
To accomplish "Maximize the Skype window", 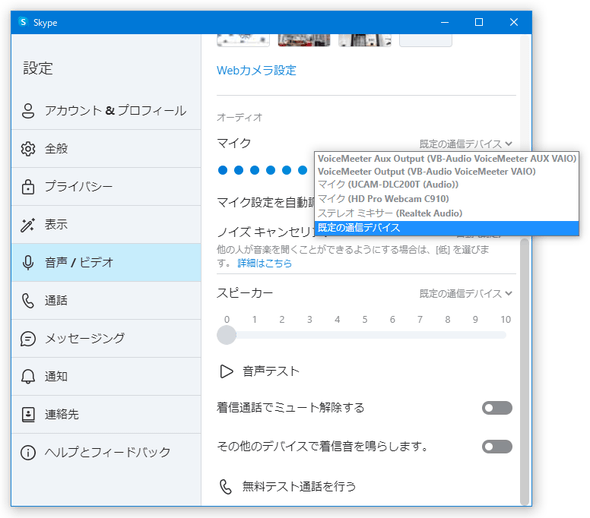I will click(479, 22).
